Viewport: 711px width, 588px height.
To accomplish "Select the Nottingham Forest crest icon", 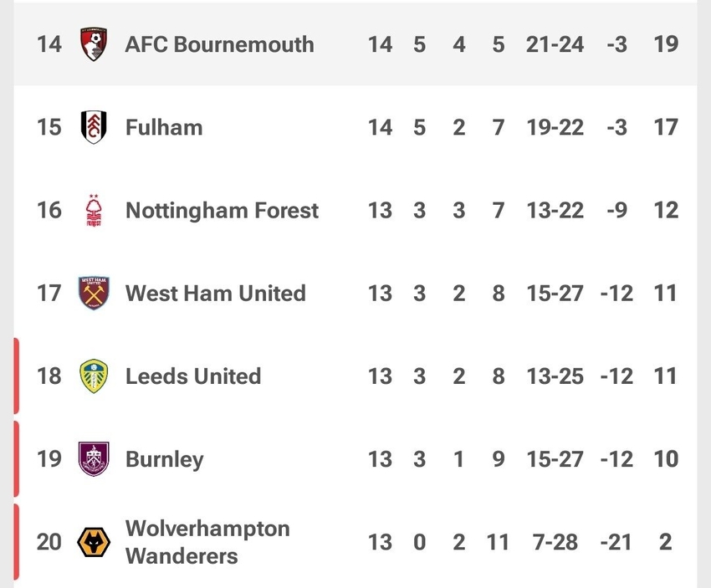I will [x=94, y=210].
